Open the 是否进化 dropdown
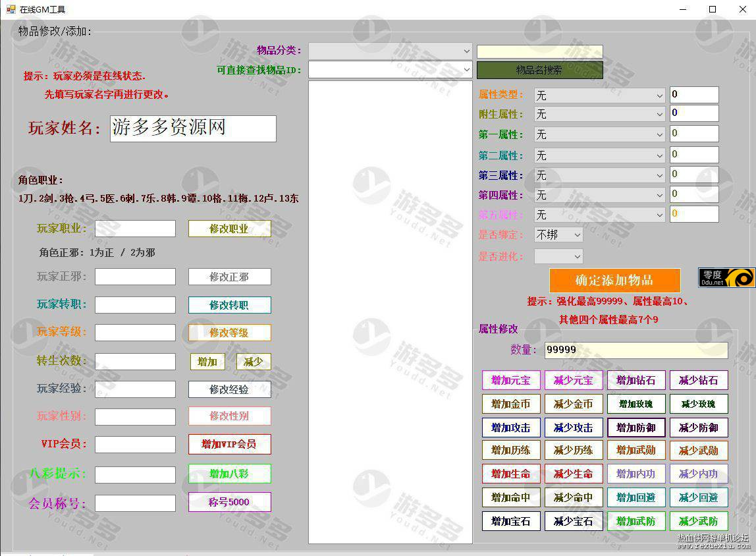The height and width of the screenshot is (556, 756). tap(558, 256)
